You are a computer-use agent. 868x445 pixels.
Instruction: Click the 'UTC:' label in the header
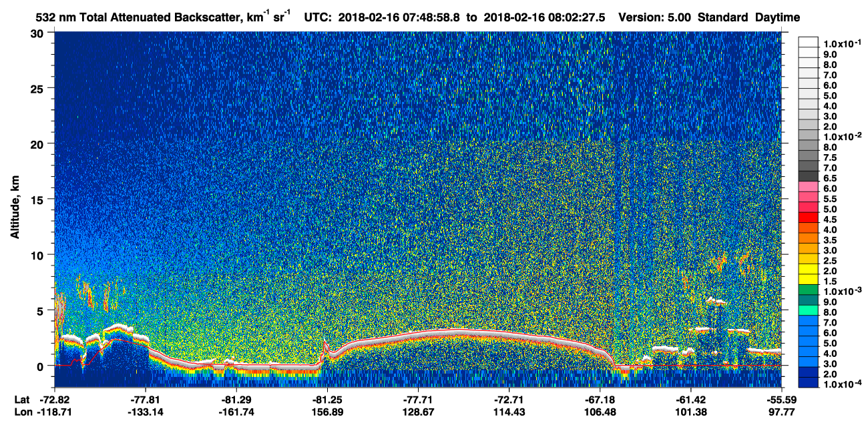click(x=318, y=18)
